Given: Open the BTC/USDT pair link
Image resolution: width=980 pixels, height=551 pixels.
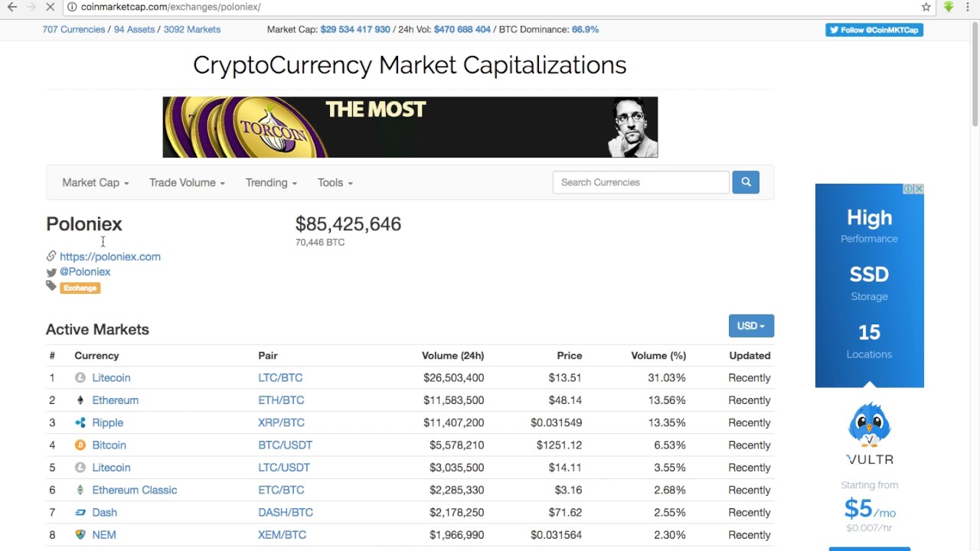Looking at the screenshot, I should pos(285,445).
